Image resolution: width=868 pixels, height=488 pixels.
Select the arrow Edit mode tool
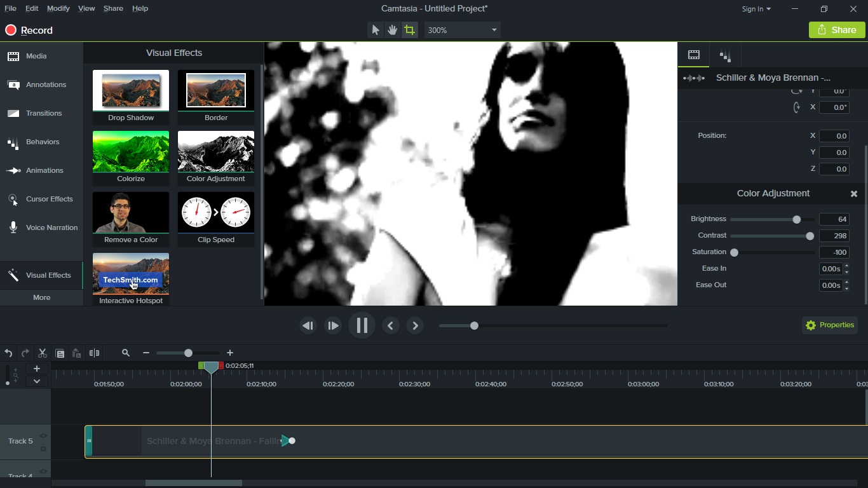coord(375,30)
